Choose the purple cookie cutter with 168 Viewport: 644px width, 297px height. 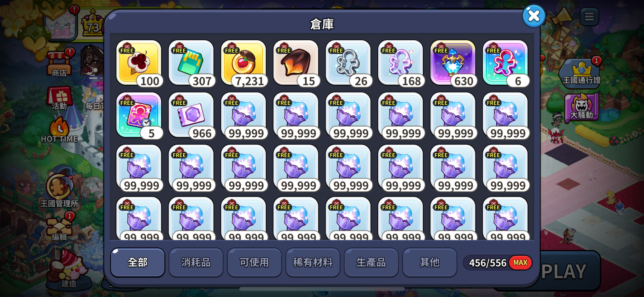click(x=401, y=63)
